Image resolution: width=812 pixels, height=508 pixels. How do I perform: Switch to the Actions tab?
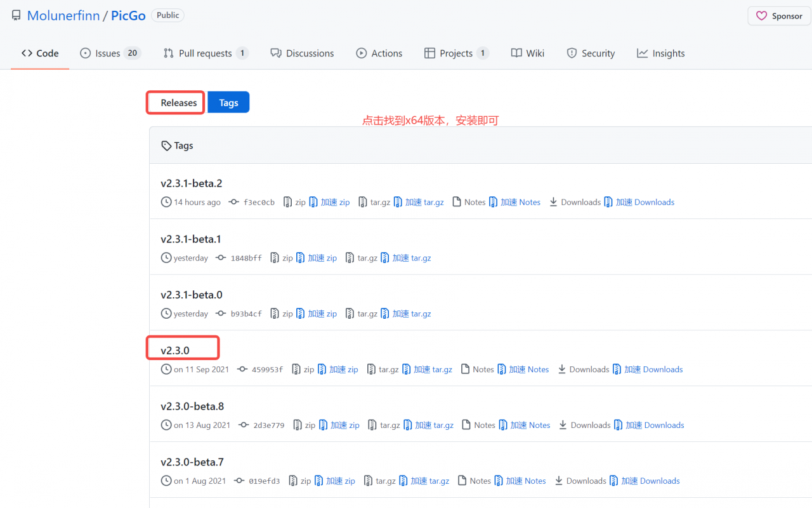pos(379,53)
